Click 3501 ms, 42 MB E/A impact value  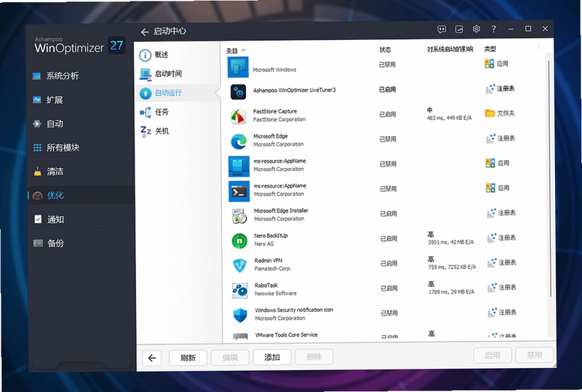click(451, 242)
